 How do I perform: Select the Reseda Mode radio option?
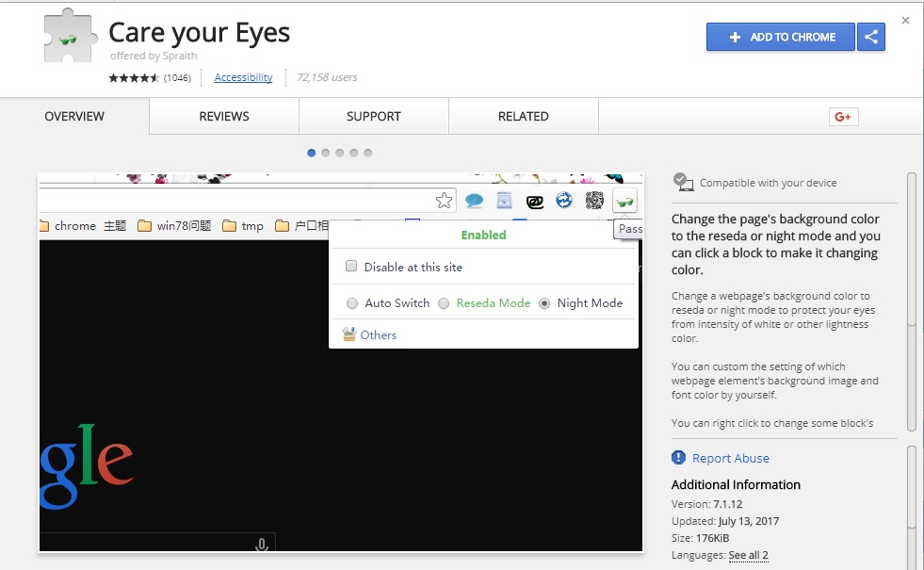pyautogui.click(x=444, y=303)
